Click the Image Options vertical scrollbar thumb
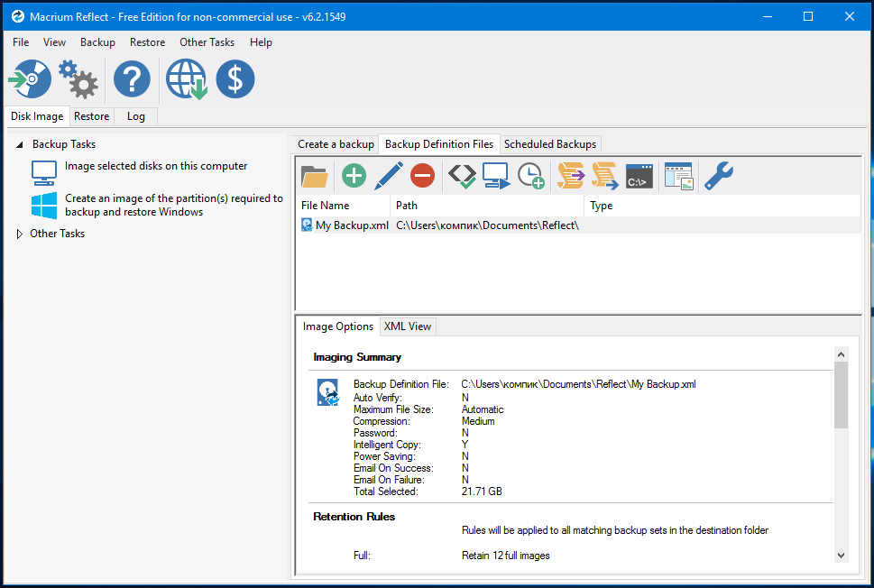Screen dimensions: 874x588 842,395
